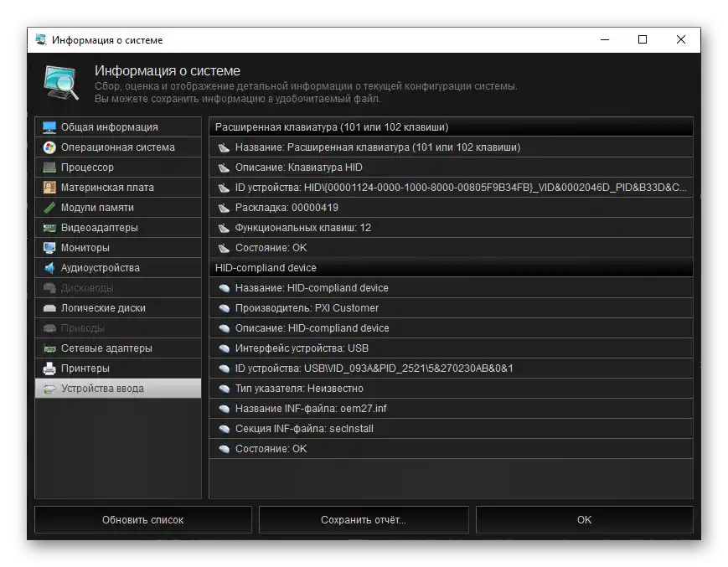Click the Windows logo icon beside Операционная система
Screen dimensions: 728x567
(x=49, y=147)
